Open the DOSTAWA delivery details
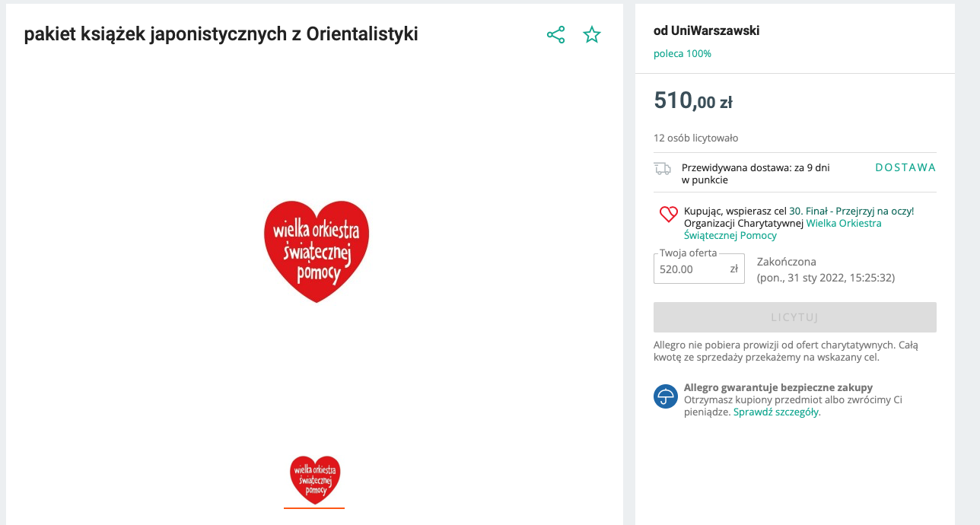The width and height of the screenshot is (980, 525). pos(905,167)
